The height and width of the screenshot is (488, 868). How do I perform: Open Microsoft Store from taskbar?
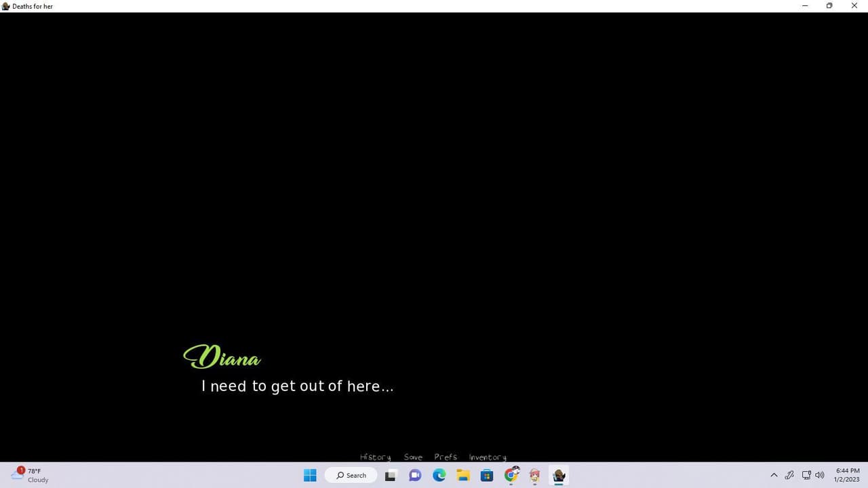487,475
